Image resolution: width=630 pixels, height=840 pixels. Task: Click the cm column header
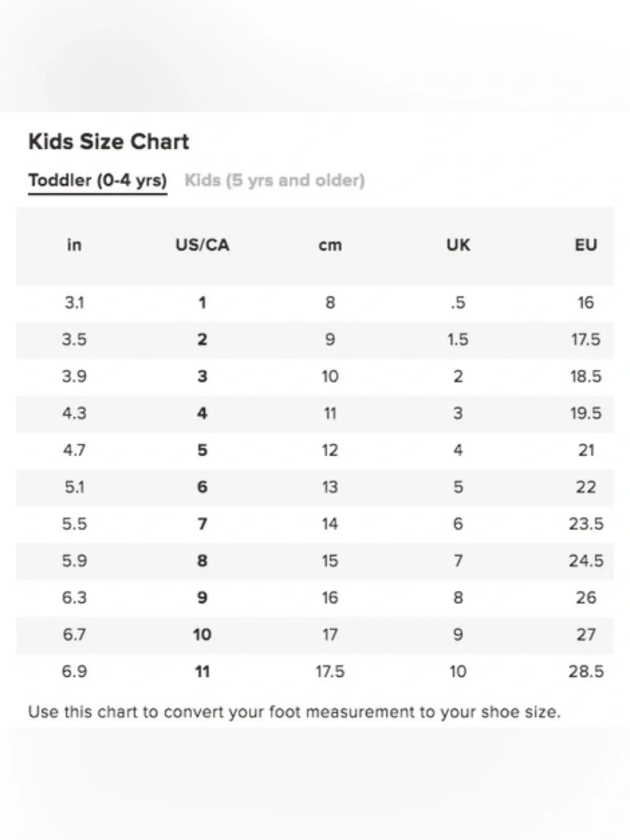330,246
